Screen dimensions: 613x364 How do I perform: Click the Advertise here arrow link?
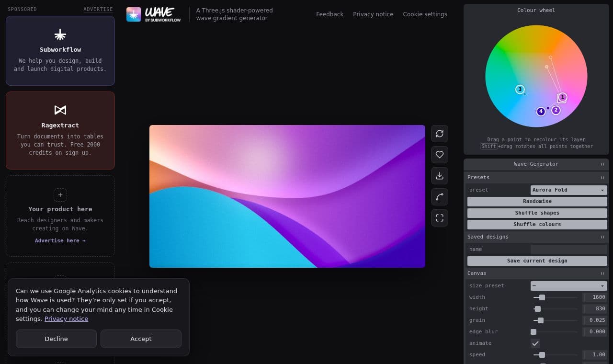click(60, 241)
